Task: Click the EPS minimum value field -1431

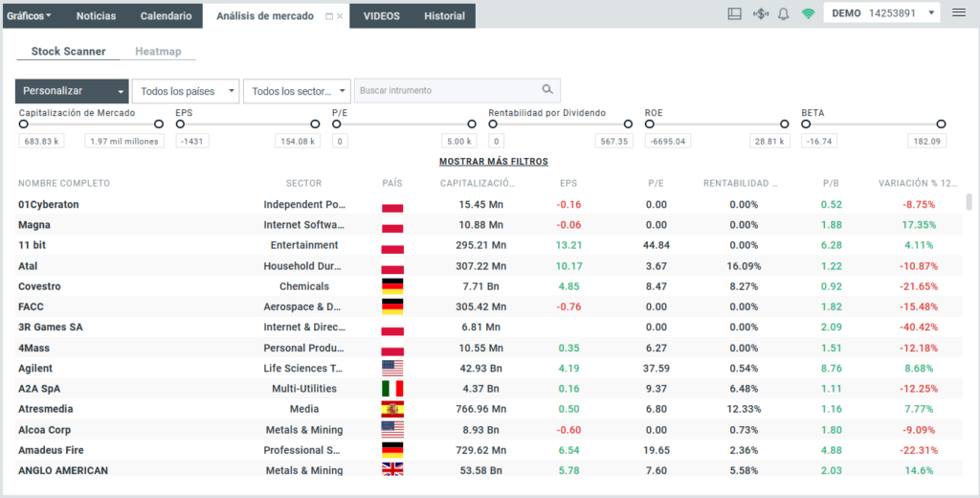Action: pyautogui.click(x=192, y=141)
